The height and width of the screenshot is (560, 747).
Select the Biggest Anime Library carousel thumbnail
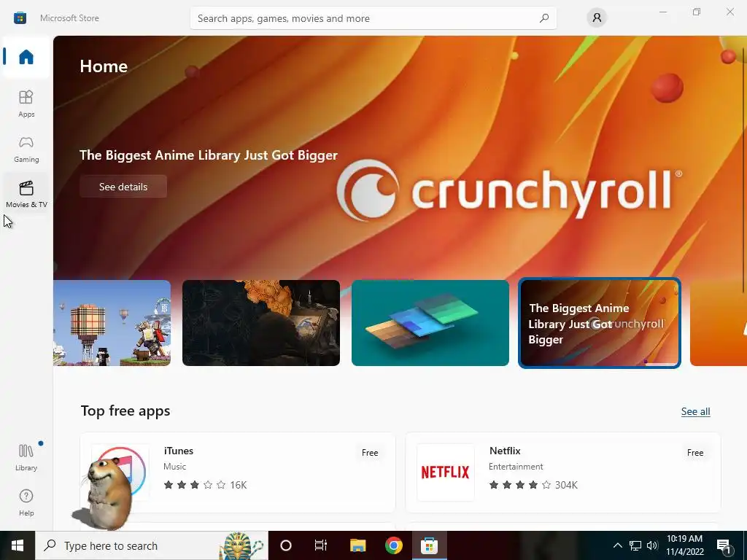tap(600, 323)
